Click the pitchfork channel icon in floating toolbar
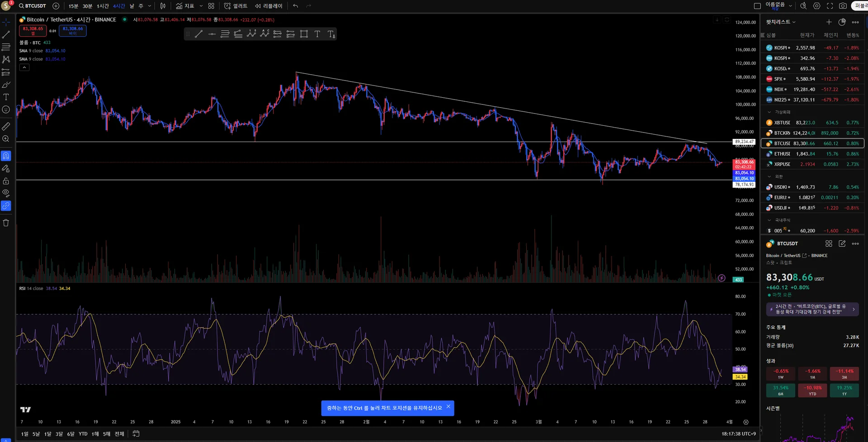Screen dimensions: 868x442 (238, 34)
